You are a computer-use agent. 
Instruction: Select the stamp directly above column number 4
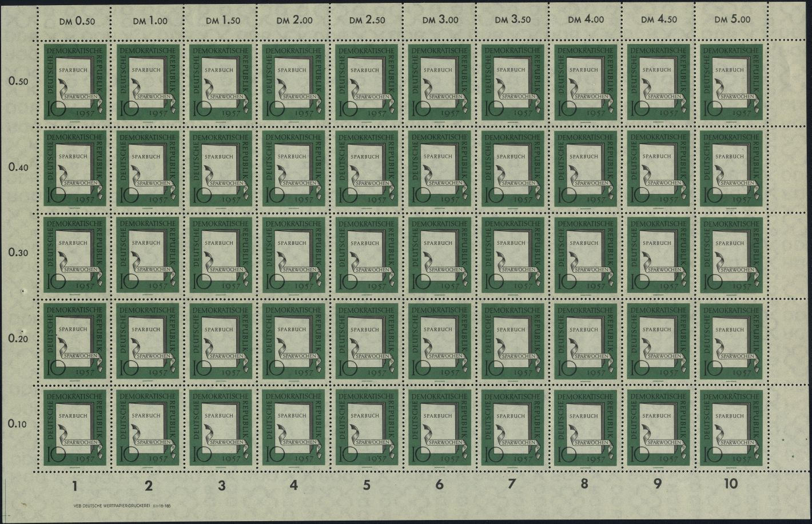[294, 427]
